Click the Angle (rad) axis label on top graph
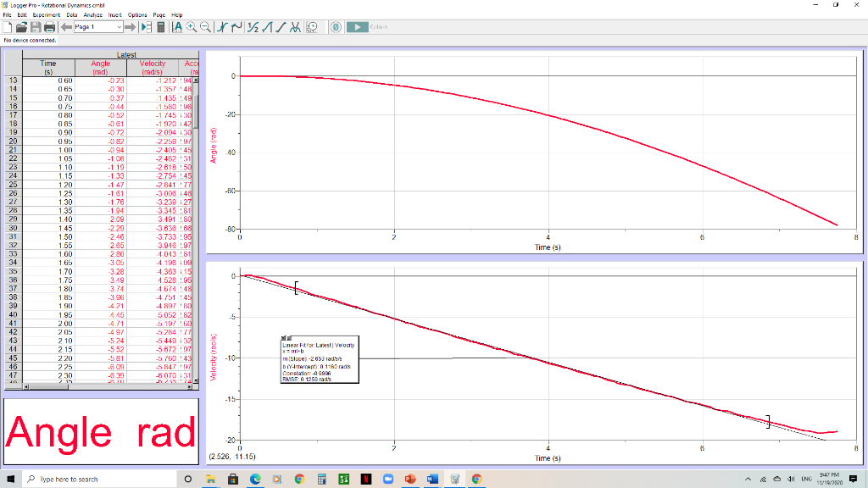868x488 pixels. pos(214,146)
